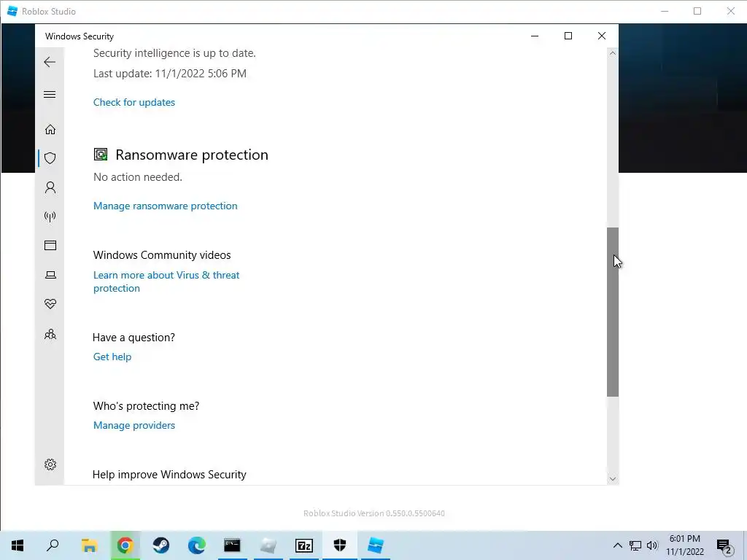Image resolution: width=747 pixels, height=560 pixels.
Task: Open taskbar Search magnifier
Action: pos(53,545)
